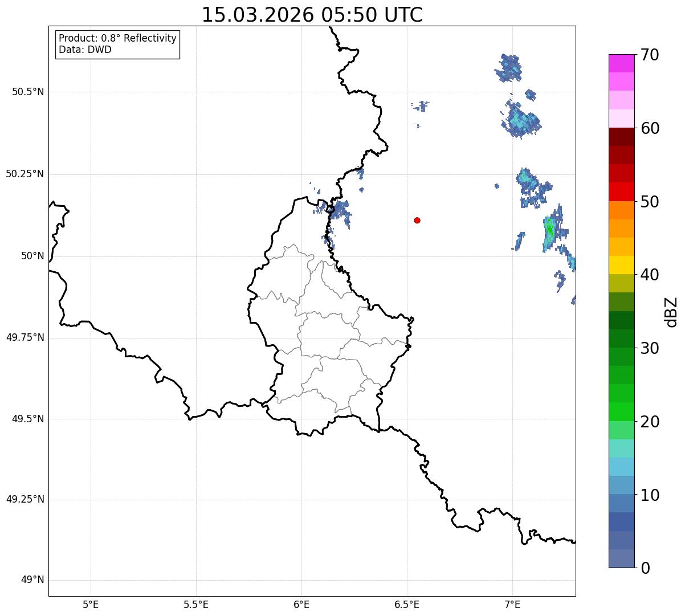
Task: Click the radar echo on Luxembourg's northern border
Action: coord(340,213)
